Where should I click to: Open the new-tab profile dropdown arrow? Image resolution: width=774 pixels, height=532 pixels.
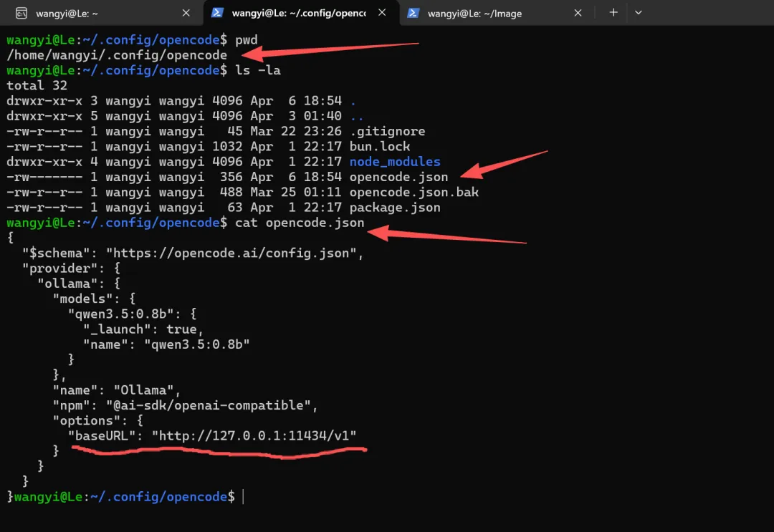point(639,12)
